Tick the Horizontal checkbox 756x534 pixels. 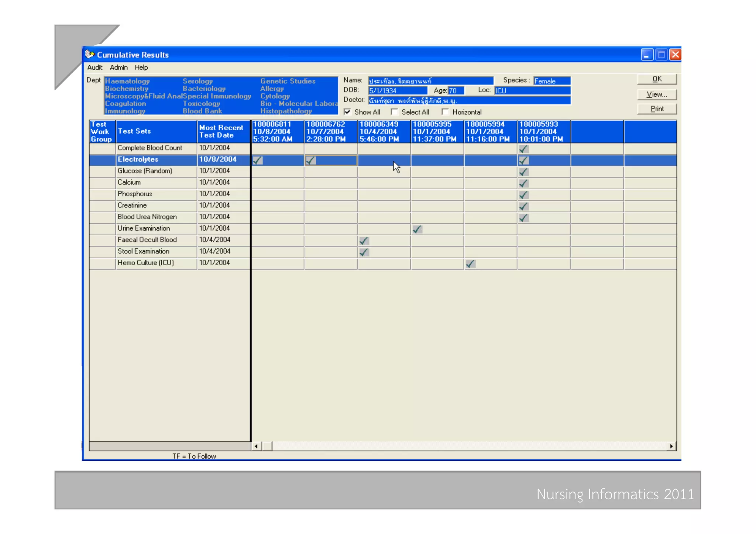pos(445,112)
